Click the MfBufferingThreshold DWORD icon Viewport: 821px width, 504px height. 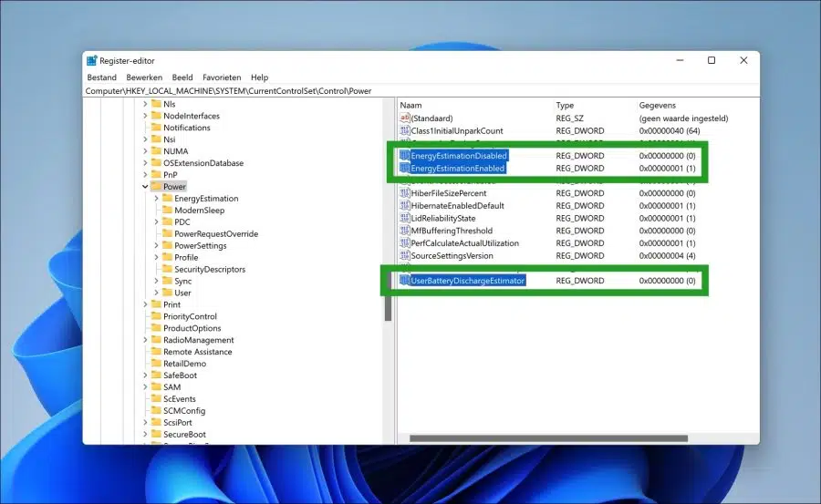point(405,231)
